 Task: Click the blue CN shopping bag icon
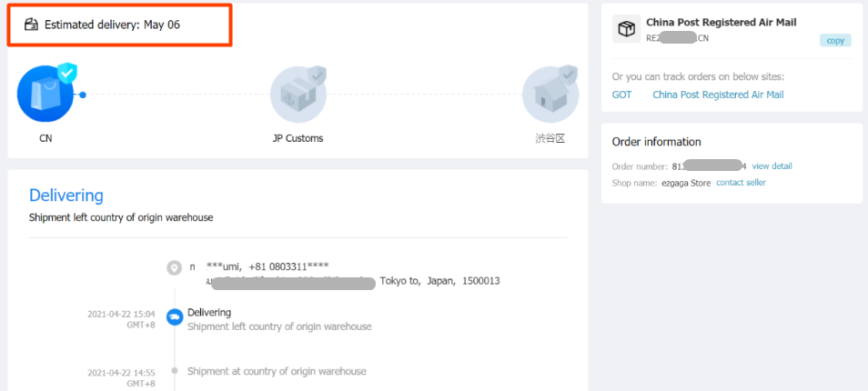pyautogui.click(x=45, y=95)
